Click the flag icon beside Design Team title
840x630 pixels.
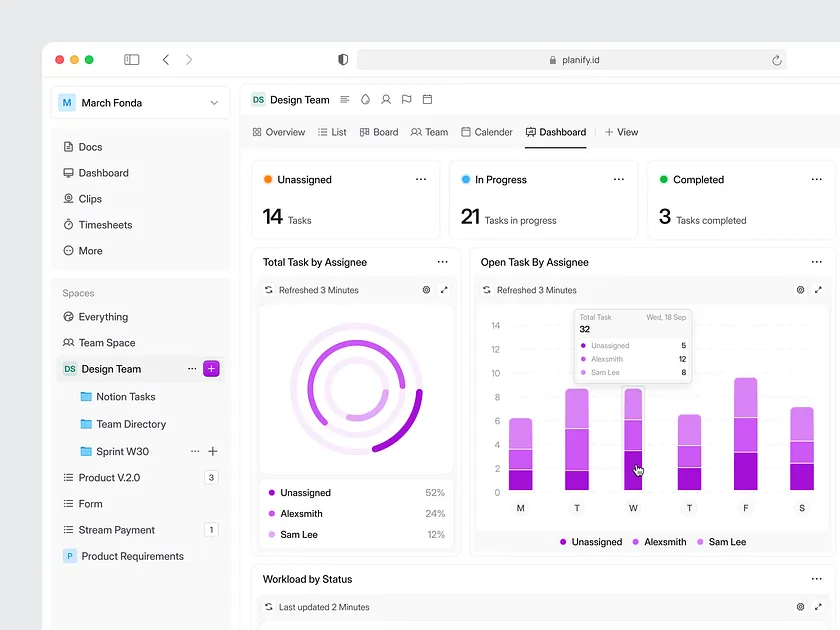coord(407,100)
